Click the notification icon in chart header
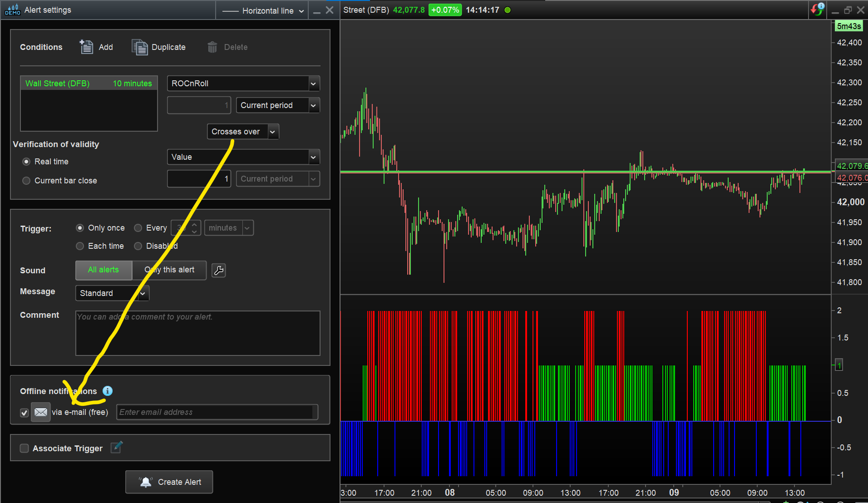Viewport: 868px width, 503px height. tap(817, 10)
